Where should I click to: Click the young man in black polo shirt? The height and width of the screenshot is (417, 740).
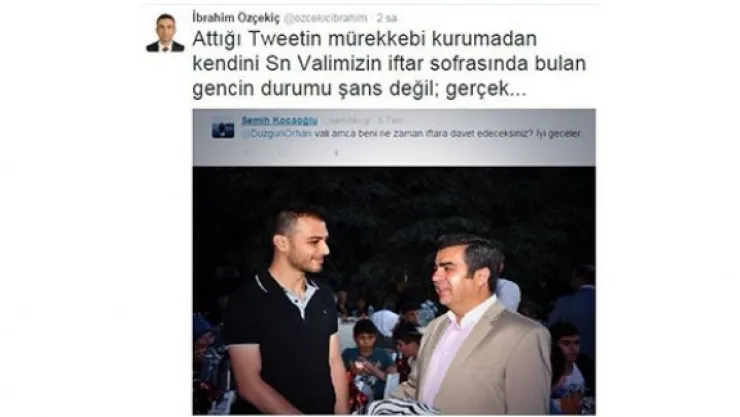click(285, 314)
